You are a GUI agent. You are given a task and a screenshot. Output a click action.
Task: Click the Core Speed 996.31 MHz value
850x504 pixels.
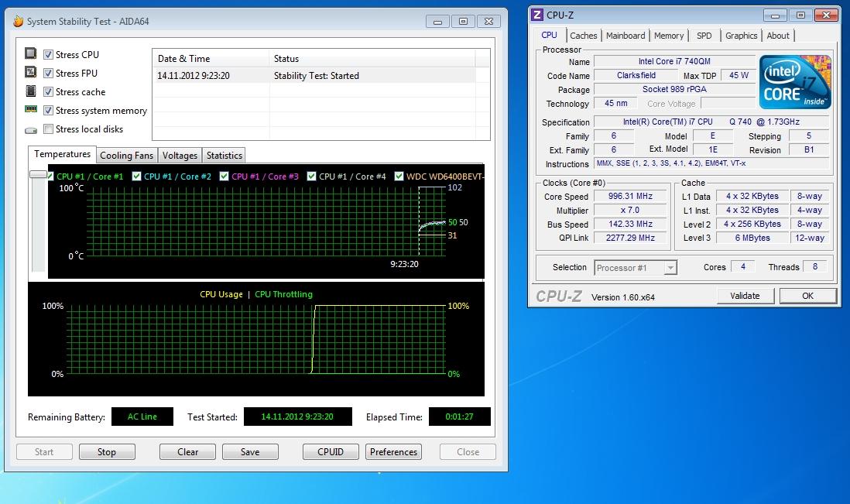(x=630, y=196)
